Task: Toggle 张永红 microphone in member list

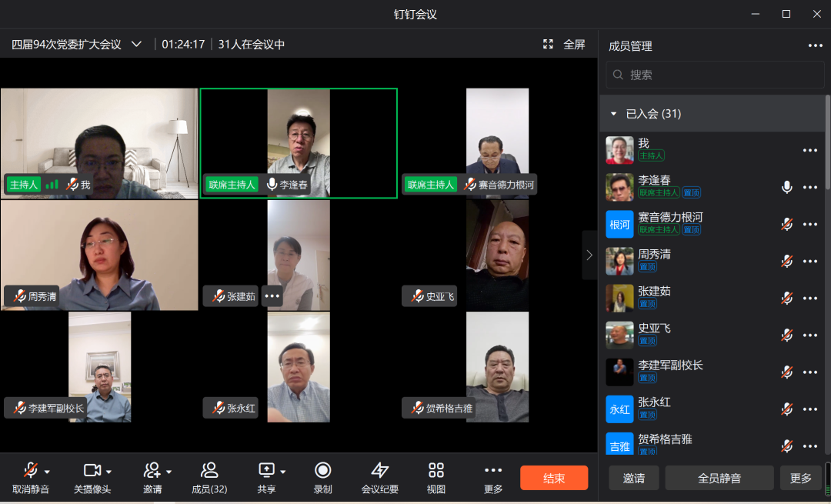Action: click(787, 409)
